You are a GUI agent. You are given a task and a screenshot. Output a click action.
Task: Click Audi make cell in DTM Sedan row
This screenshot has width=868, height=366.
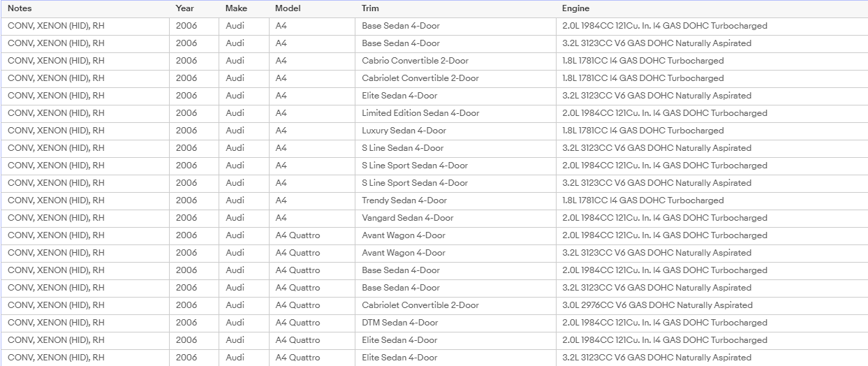(x=243, y=323)
